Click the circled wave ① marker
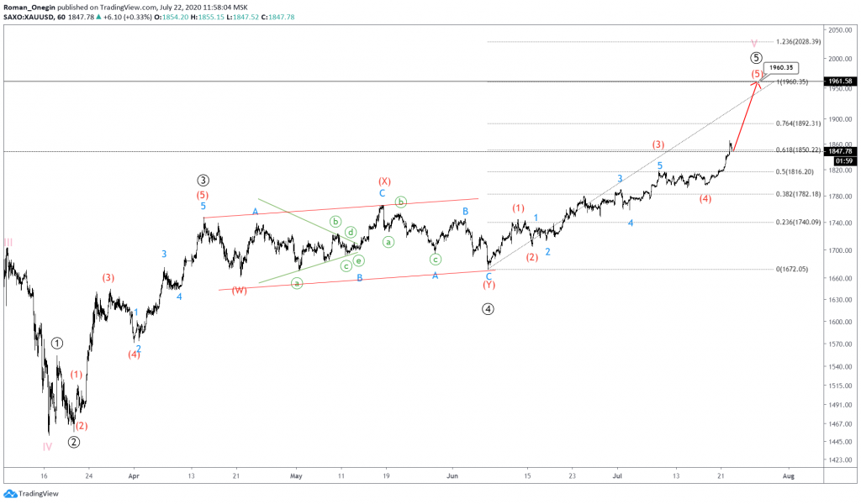The width and height of the screenshot is (861, 504). (x=57, y=343)
